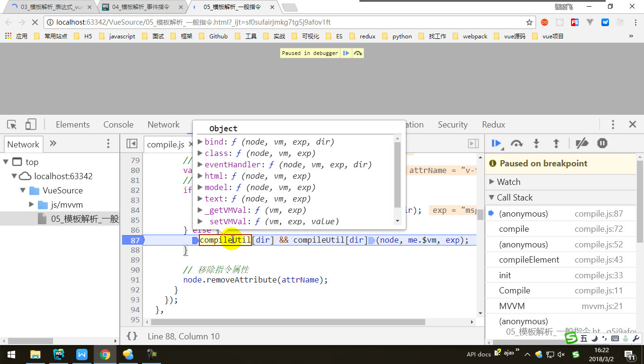Switch to Chrome in taskbar
The height and width of the screenshot is (364, 644).
105,355
